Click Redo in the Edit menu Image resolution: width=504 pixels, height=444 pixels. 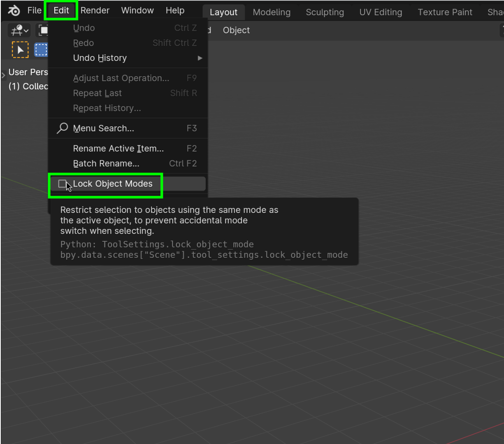tap(128, 43)
